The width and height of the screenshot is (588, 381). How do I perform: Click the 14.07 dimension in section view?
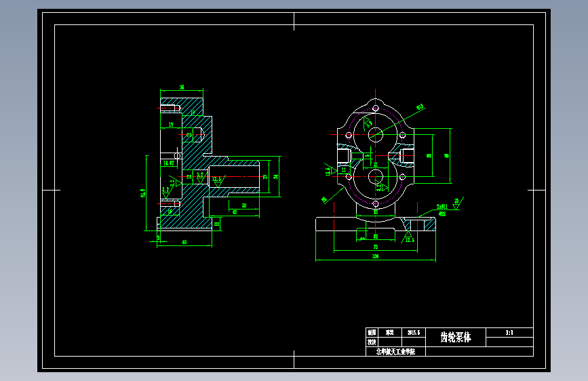pyautogui.click(x=169, y=163)
